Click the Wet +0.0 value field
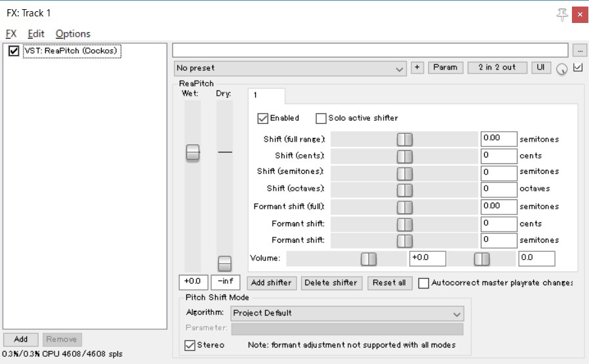The image size is (589, 364). point(193,282)
